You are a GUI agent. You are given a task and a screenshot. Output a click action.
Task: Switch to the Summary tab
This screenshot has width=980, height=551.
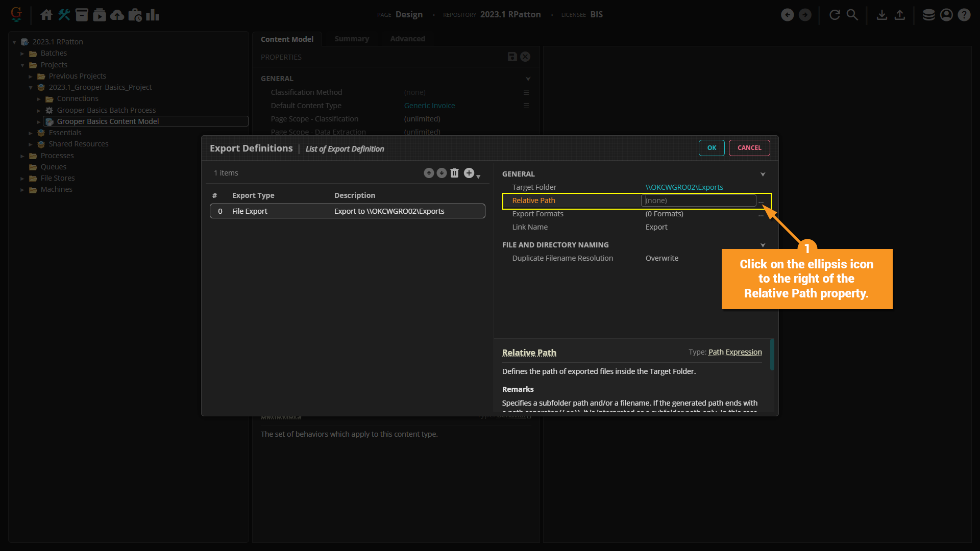pos(351,39)
